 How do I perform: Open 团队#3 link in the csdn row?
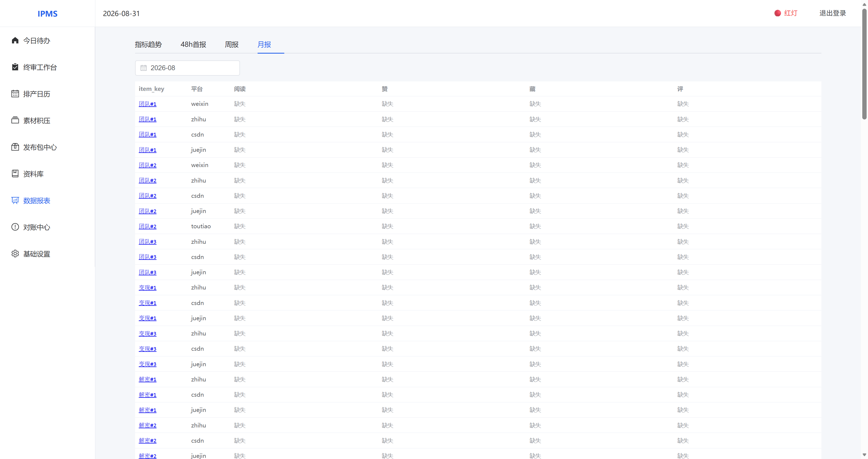pos(148,257)
